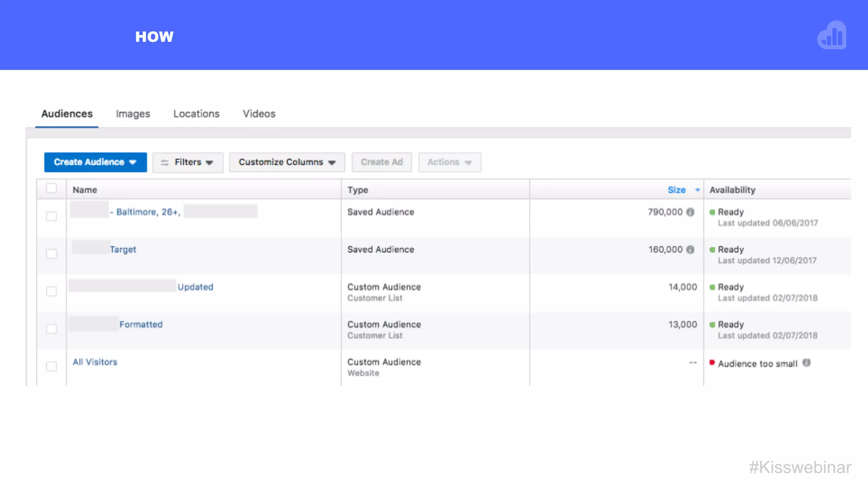Open the Actions dropdown menu
868x488 pixels.
tap(449, 162)
